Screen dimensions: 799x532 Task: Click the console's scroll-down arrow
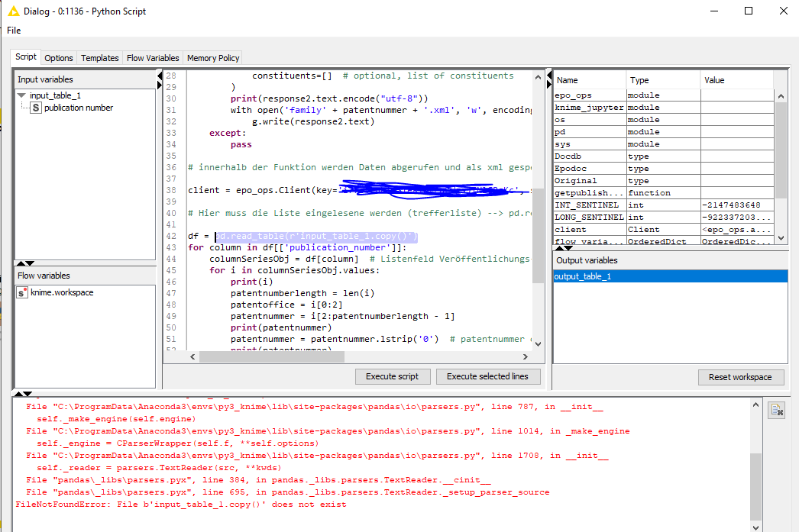(x=756, y=527)
